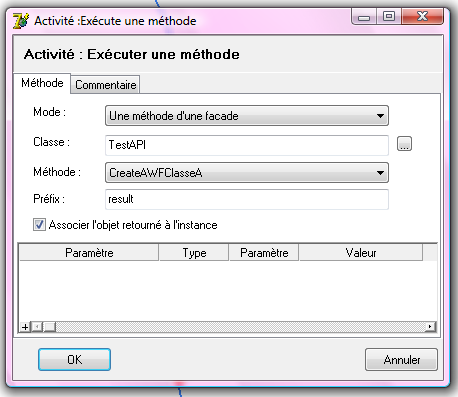Click the Classe field containing TestAPI
This screenshot has width=458, height=397.
click(x=247, y=145)
